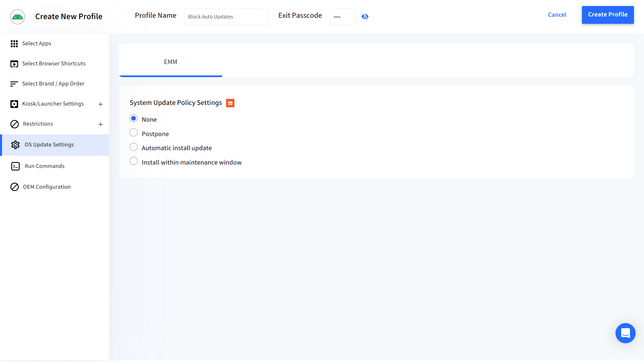This screenshot has height=362, width=644.
Task: Open Run Commands section
Action: (x=54, y=166)
